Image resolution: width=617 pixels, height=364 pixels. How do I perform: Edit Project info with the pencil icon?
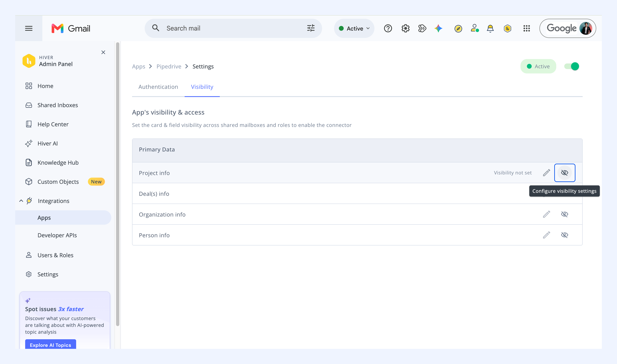click(546, 173)
